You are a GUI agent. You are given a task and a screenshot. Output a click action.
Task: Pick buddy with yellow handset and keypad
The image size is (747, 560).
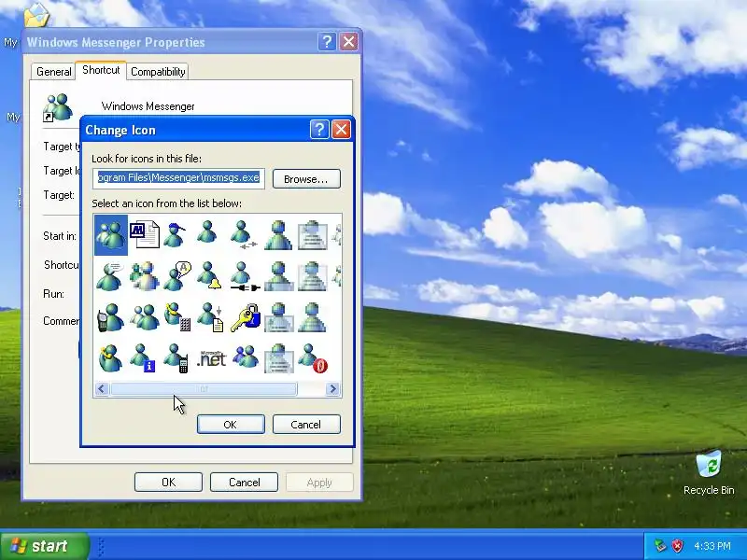click(x=177, y=317)
